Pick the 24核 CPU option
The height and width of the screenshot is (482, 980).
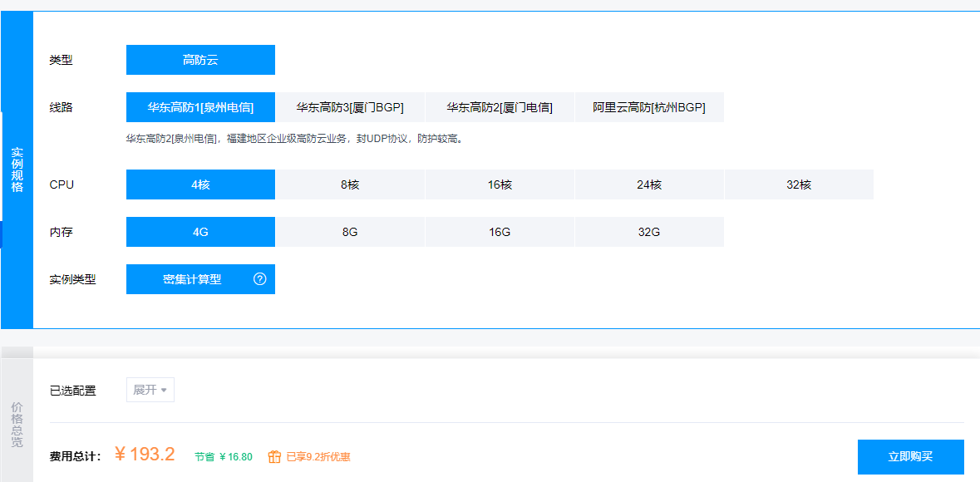click(x=649, y=184)
